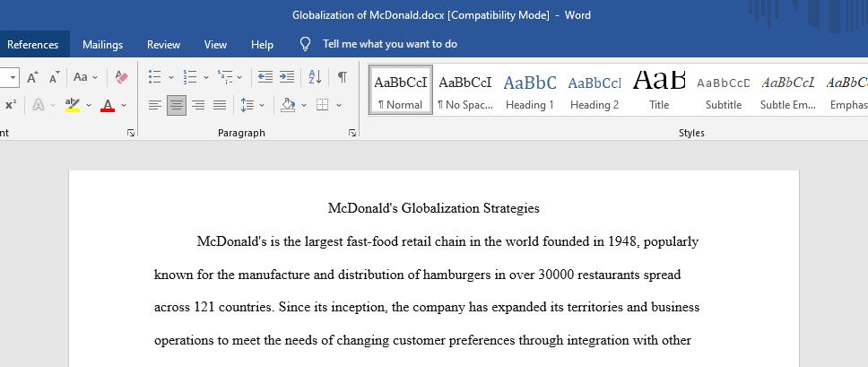Apply Text Effects outlined A icon

(x=39, y=104)
